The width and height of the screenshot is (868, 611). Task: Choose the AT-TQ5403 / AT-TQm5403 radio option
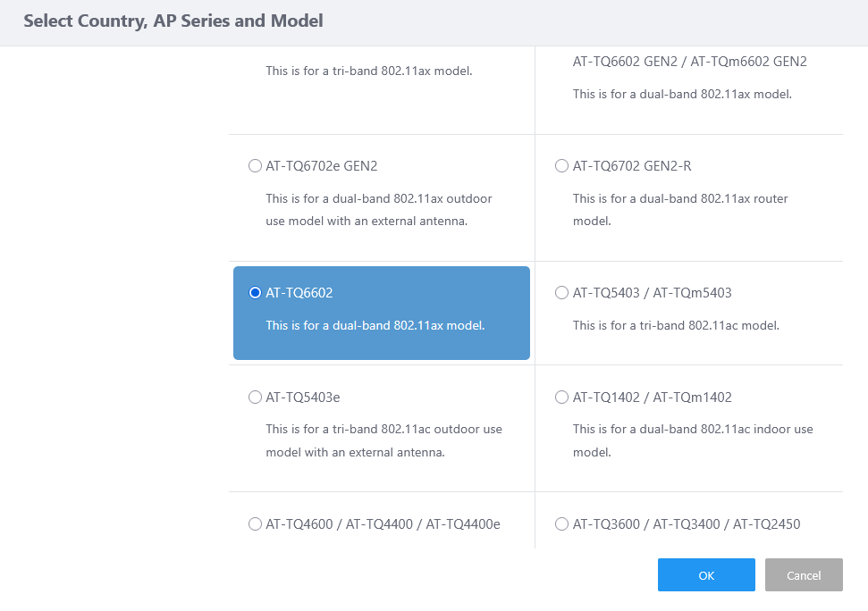[561, 293]
